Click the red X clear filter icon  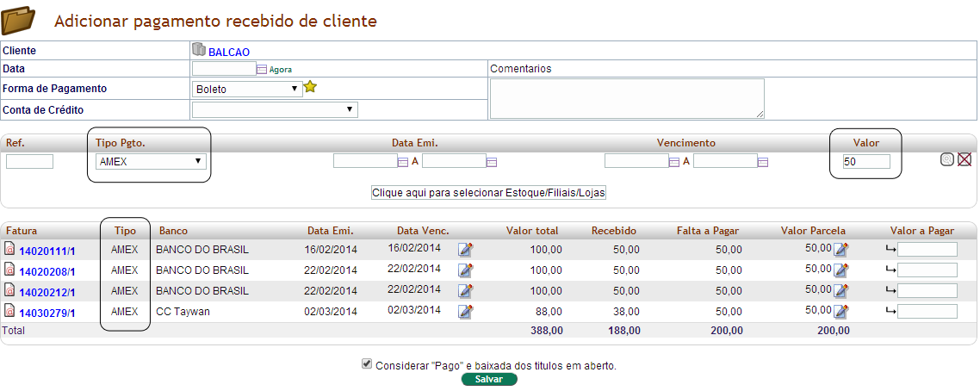(x=964, y=160)
